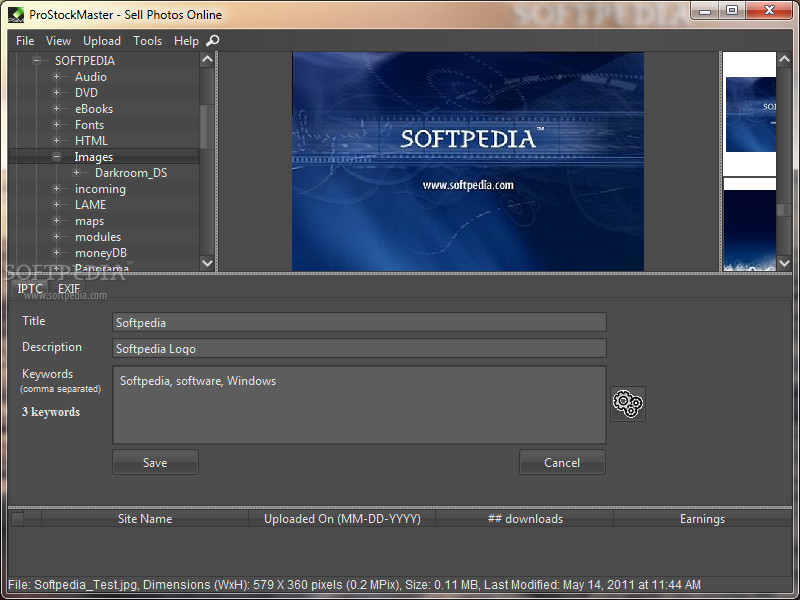This screenshot has height=600, width=800.
Task: Open the View menu
Action: [x=58, y=41]
